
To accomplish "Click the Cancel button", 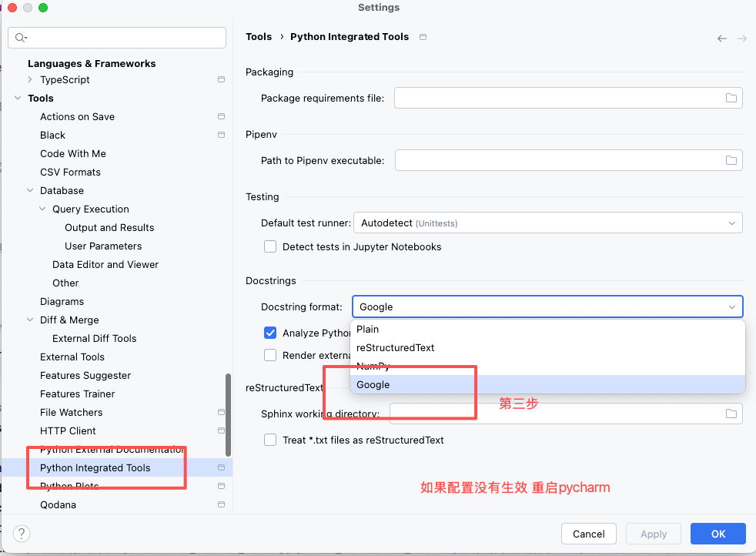I will (589, 534).
